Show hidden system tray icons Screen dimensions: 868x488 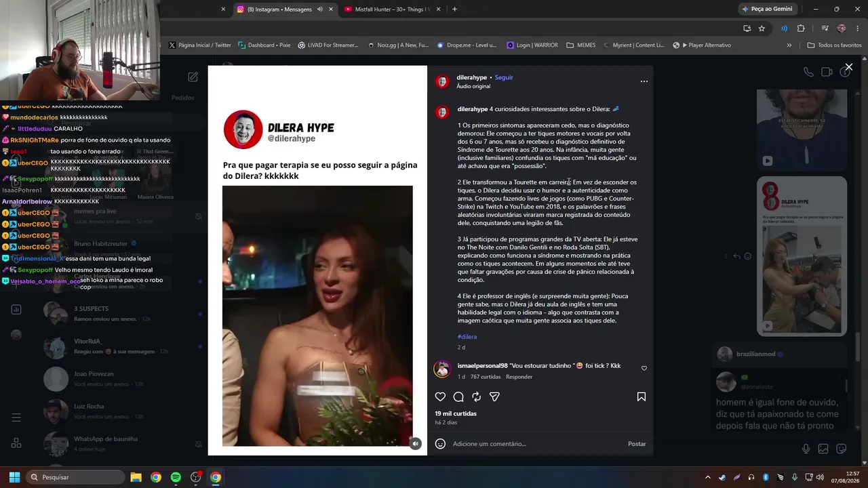tap(707, 477)
